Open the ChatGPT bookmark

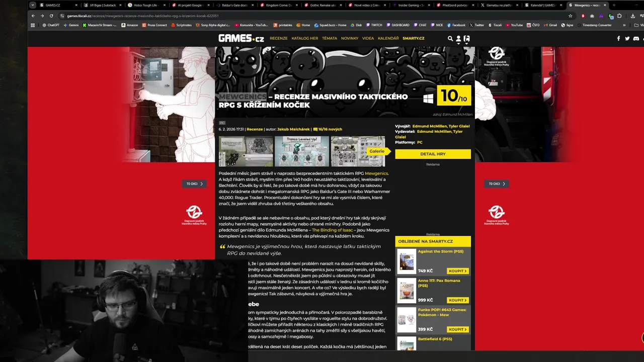tap(51, 25)
